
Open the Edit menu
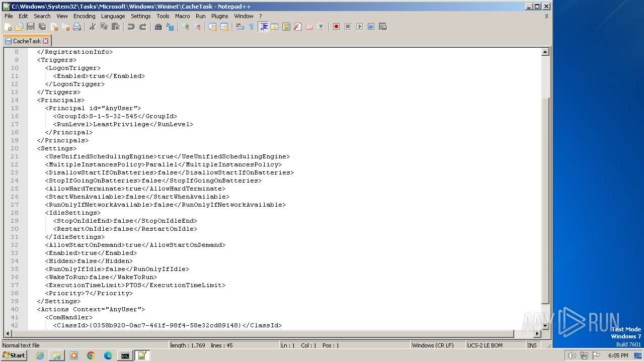(x=23, y=16)
